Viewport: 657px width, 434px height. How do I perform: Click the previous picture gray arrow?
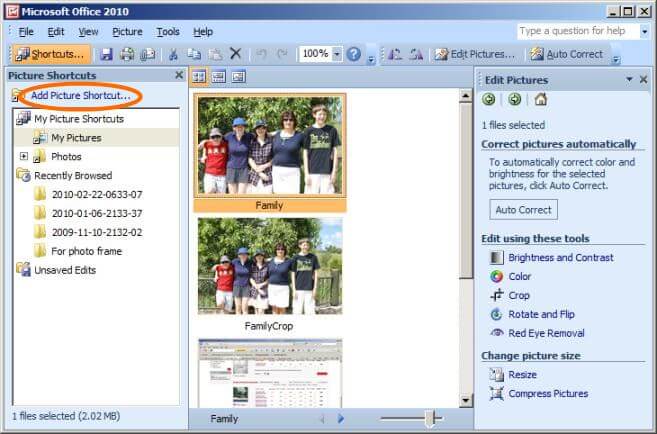click(x=322, y=418)
